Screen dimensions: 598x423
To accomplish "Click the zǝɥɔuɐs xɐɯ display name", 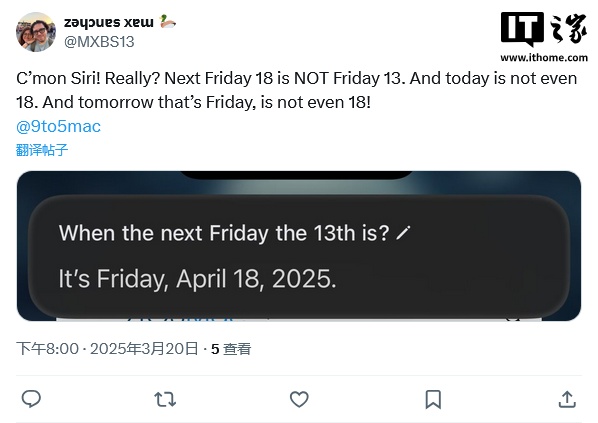I will point(109,22).
